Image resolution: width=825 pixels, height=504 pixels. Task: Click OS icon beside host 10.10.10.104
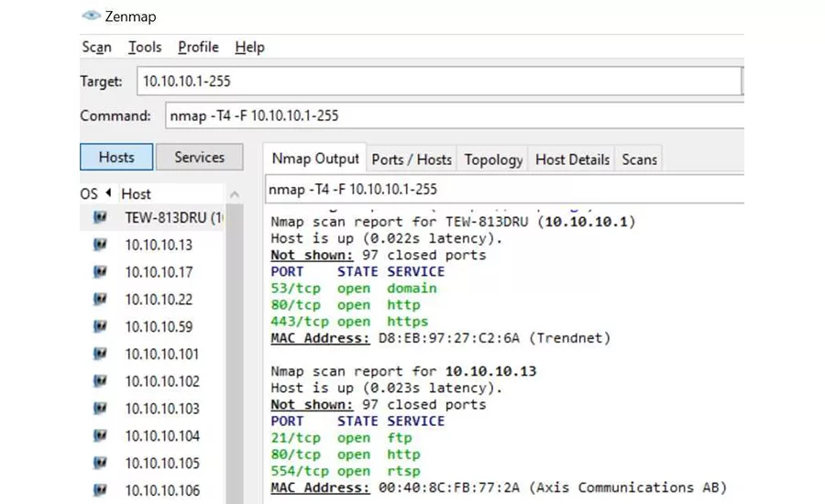100,435
